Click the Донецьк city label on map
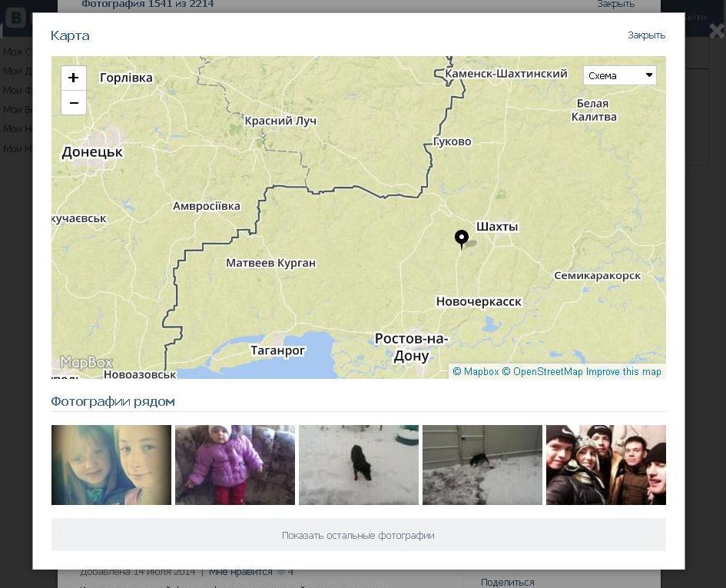Screen dimensions: 726x588 click(x=92, y=152)
